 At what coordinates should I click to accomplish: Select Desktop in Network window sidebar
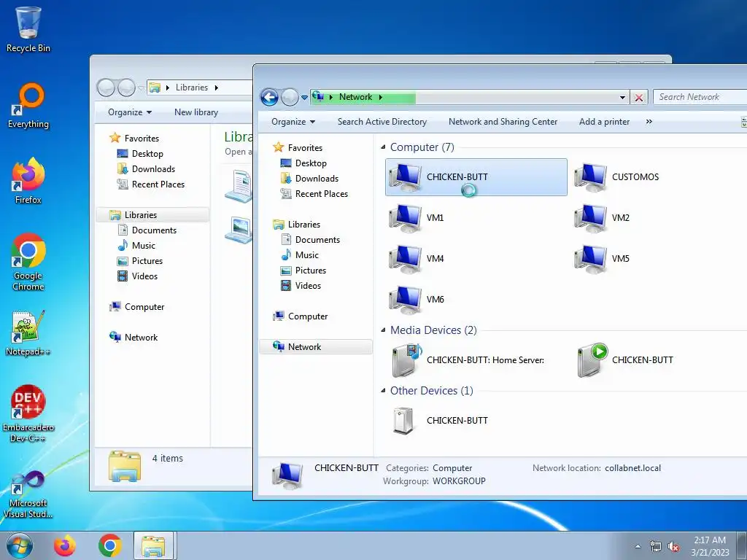pos(303,163)
